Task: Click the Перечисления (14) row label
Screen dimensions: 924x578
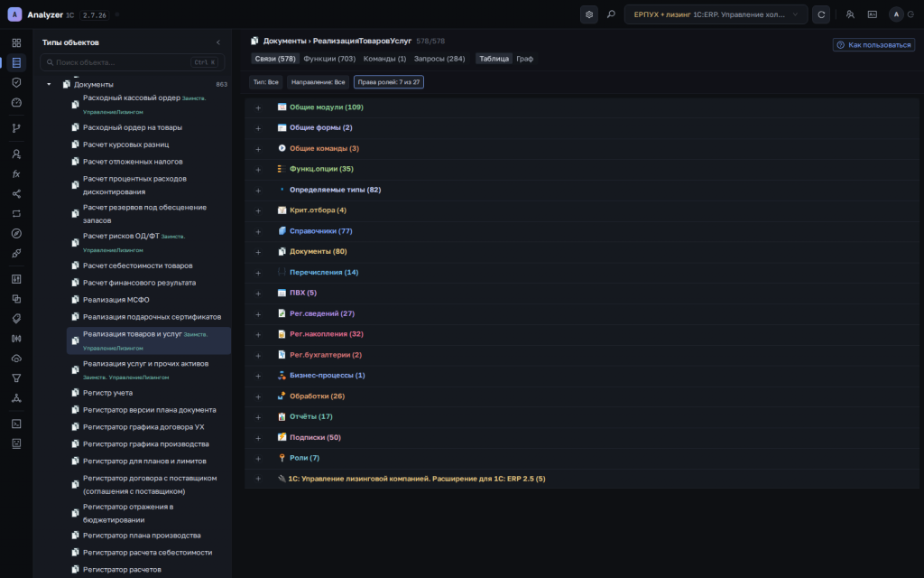Action: tap(324, 273)
